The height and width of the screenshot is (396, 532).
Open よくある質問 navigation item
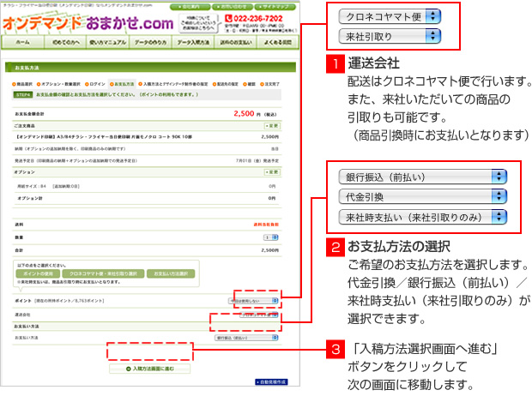[278, 42]
